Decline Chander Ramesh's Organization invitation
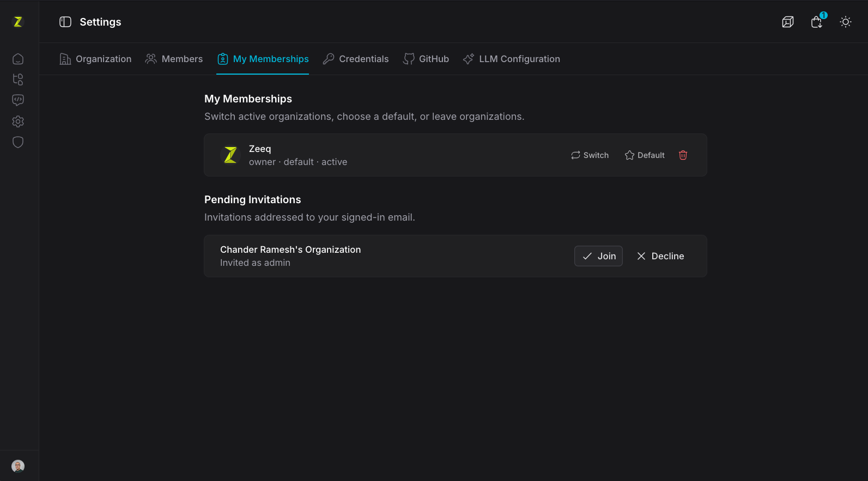The height and width of the screenshot is (481, 868). tap(660, 256)
